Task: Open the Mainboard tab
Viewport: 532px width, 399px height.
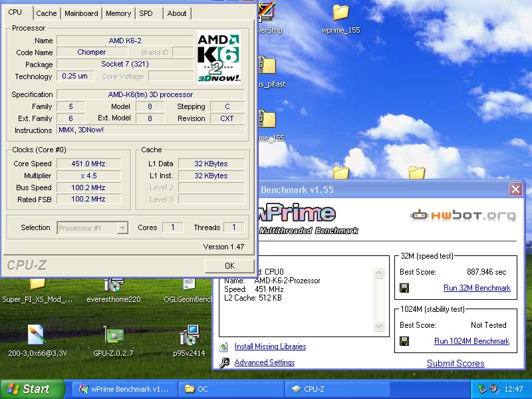Action: coord(81,13)
